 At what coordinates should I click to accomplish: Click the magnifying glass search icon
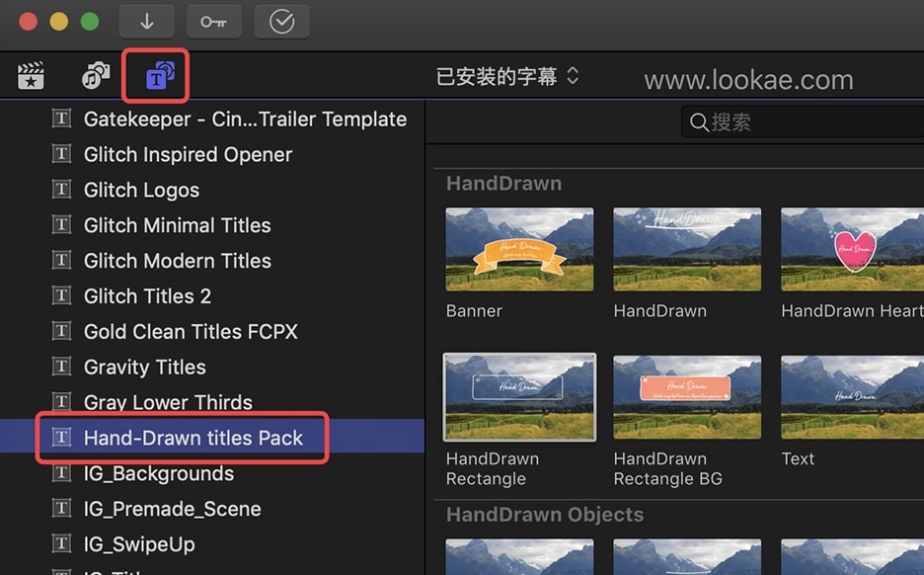699,123
